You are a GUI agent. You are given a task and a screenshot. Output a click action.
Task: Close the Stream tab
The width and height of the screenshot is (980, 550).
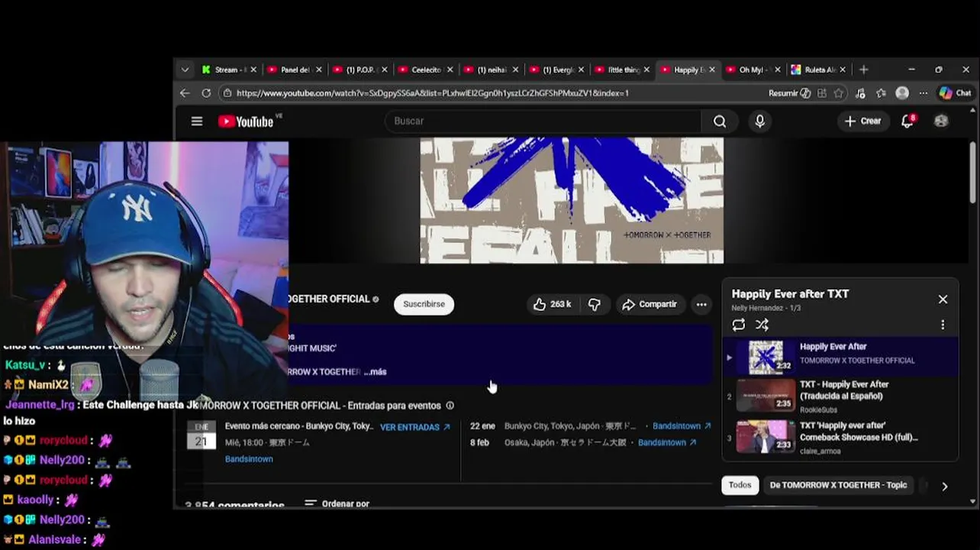pos(253,70)
